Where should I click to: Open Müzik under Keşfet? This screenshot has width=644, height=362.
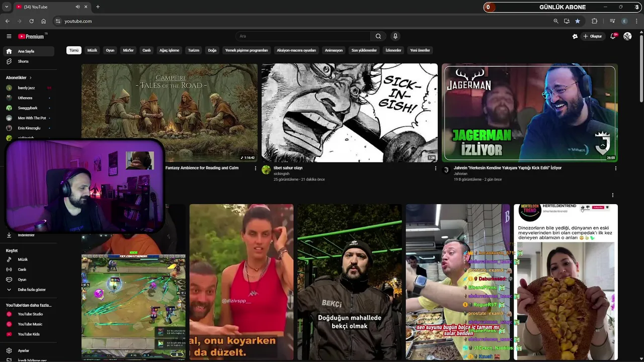(x=30, y=259)
